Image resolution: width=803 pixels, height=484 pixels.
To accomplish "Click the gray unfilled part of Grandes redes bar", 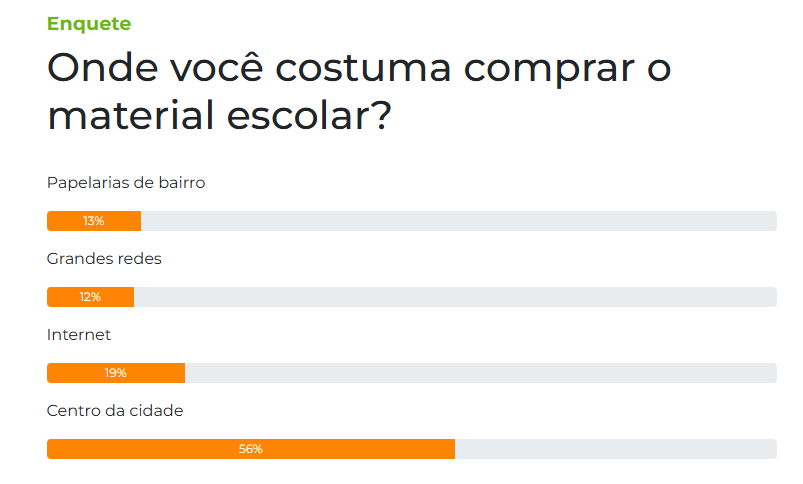I will coord(455,297).
